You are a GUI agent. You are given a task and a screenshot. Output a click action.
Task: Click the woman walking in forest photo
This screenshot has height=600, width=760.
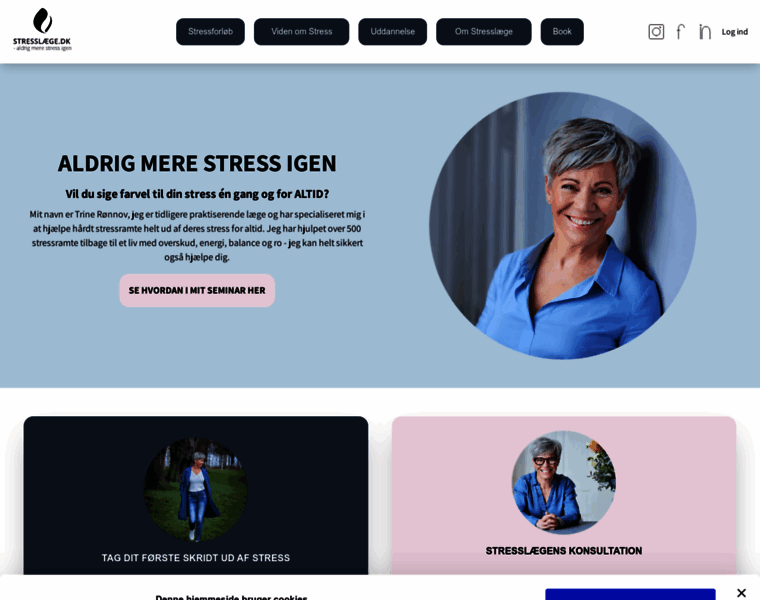(196, 489)
